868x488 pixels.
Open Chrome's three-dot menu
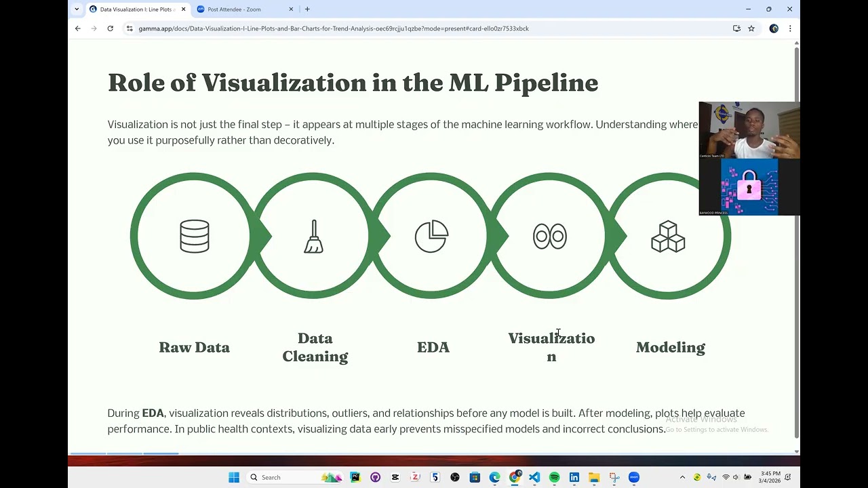[790, 28]
